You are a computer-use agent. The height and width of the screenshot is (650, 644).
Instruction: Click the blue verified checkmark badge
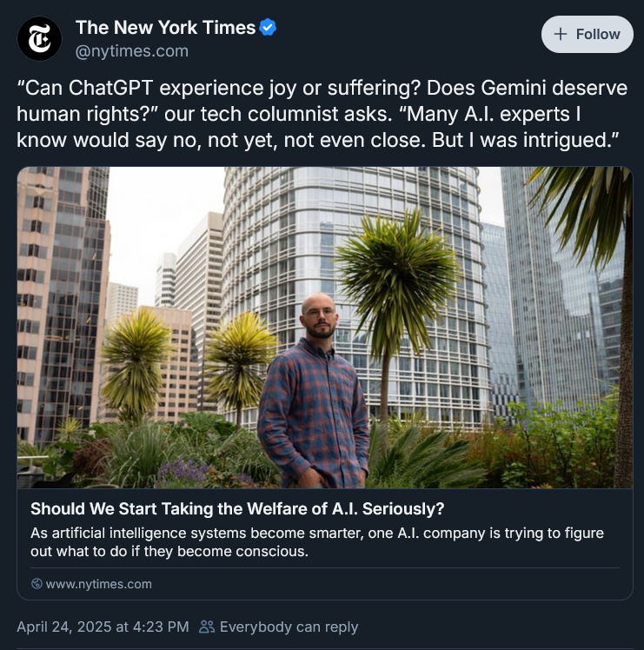click(x=269, y=28)
